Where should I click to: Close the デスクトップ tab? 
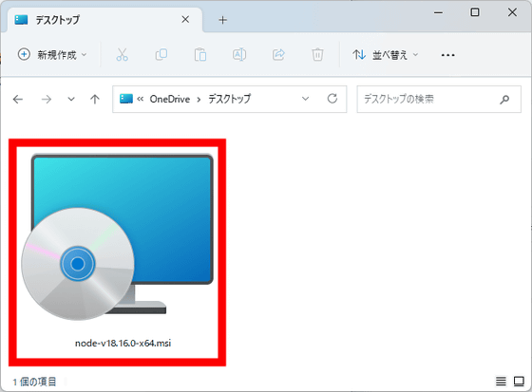[185, 20]
